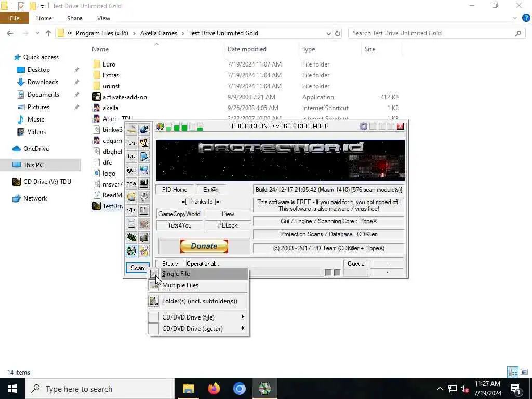Click the Tuts4You link button

(179, 225)
